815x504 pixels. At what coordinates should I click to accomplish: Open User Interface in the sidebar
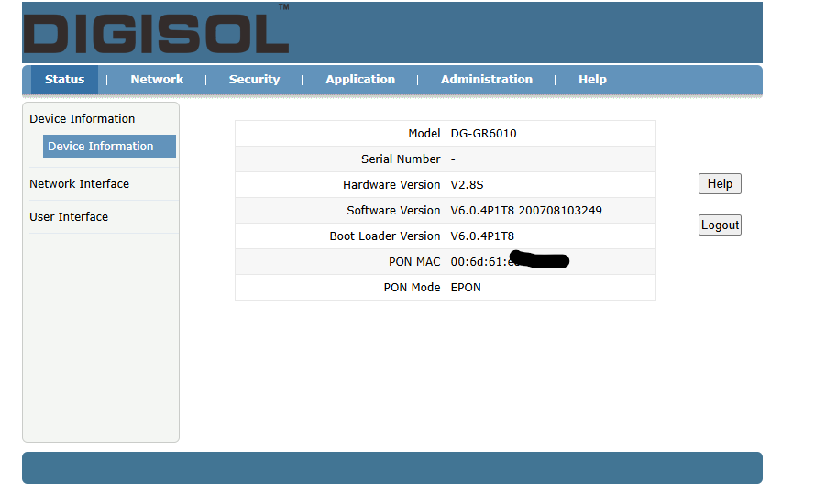coord(69,216)
